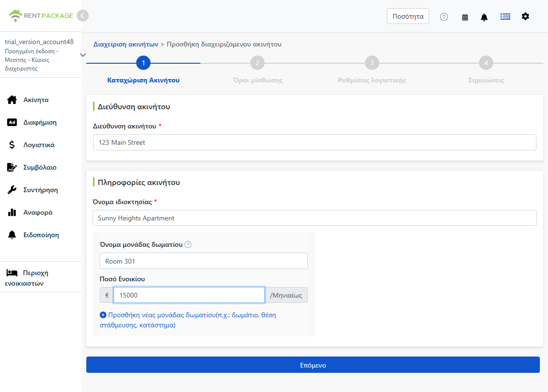This screenshot has width=548, height=392.
Task: Open the settings gear icon
Action: (x=525, y=16)
